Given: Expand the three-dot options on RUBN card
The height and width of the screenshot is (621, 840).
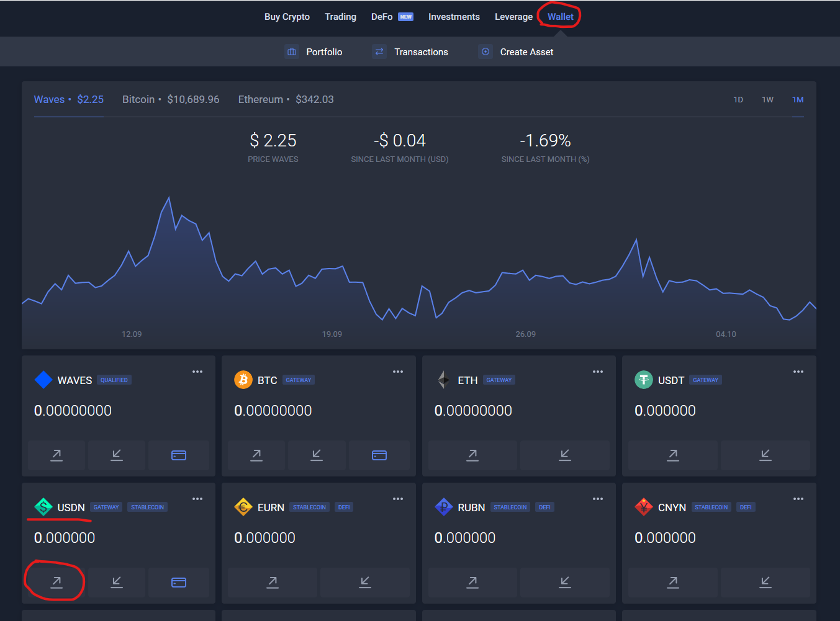Looking at the screenshot, I should tap(598, 499).
